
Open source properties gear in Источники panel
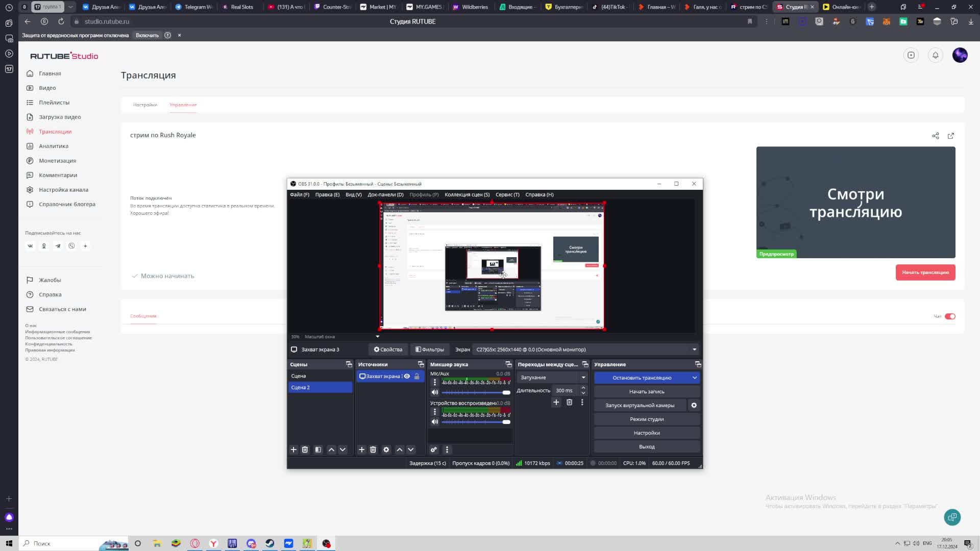pyautogui.click(x=386, y=449)
